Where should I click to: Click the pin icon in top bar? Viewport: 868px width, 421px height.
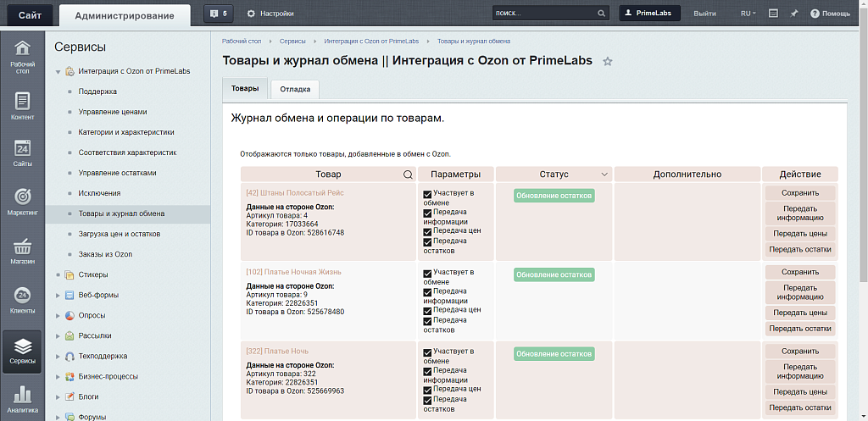coord(794,14)
